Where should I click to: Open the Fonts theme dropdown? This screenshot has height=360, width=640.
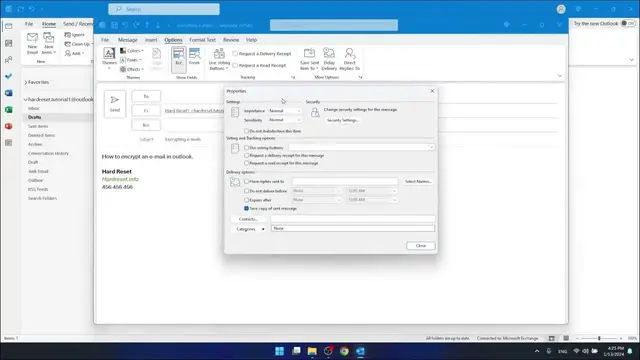click(x=131, y=60)
